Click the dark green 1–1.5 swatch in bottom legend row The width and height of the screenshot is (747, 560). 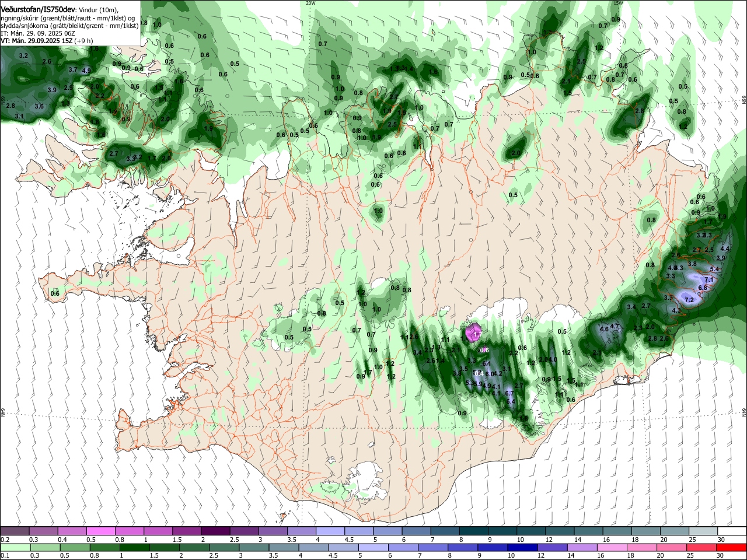tap(134, 548)
